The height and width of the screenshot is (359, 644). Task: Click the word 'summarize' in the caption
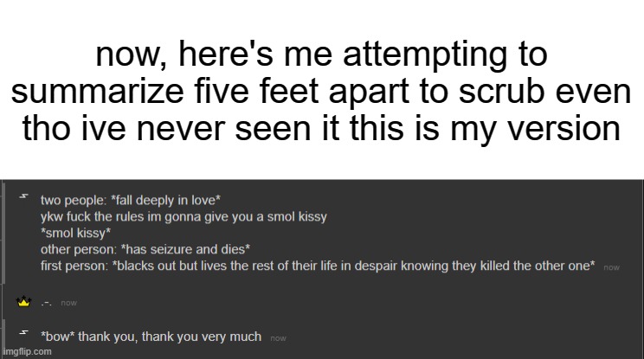tap(97, 91)
